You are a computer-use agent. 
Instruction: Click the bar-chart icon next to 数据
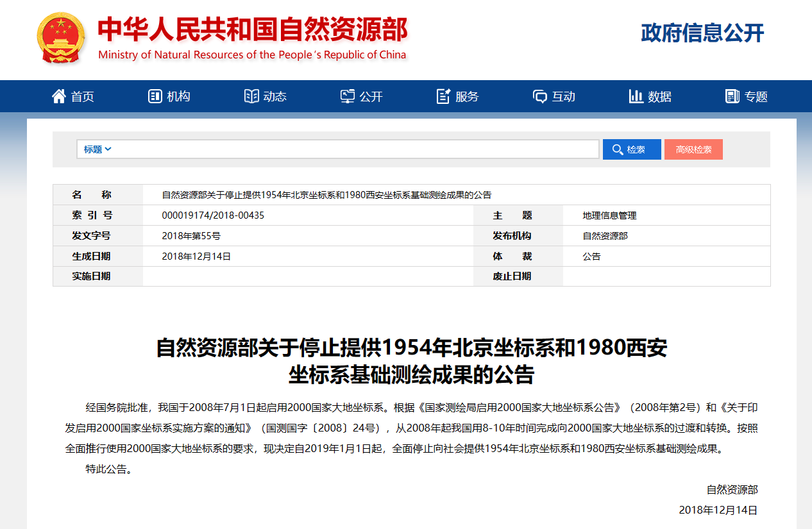coord(636,96)
